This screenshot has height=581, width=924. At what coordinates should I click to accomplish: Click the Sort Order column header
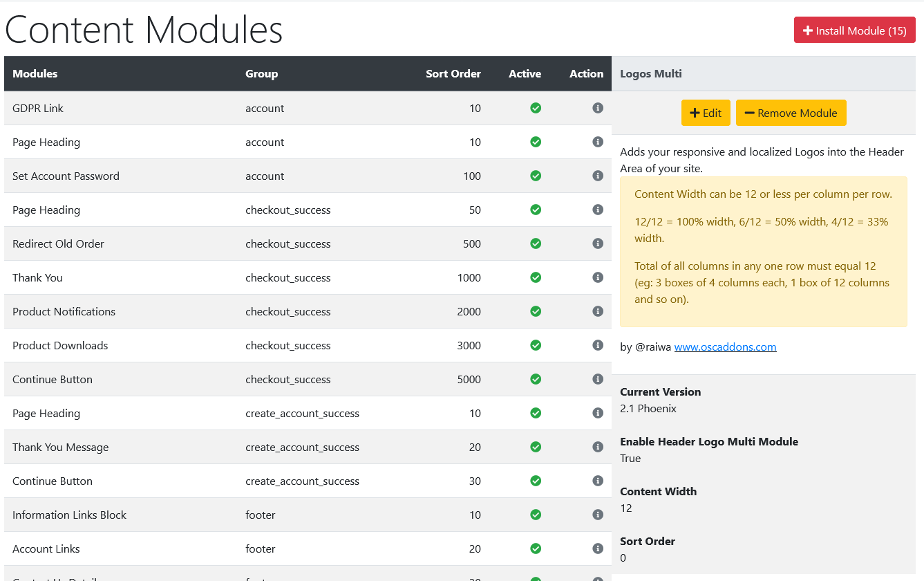click(x=453, y=73)
